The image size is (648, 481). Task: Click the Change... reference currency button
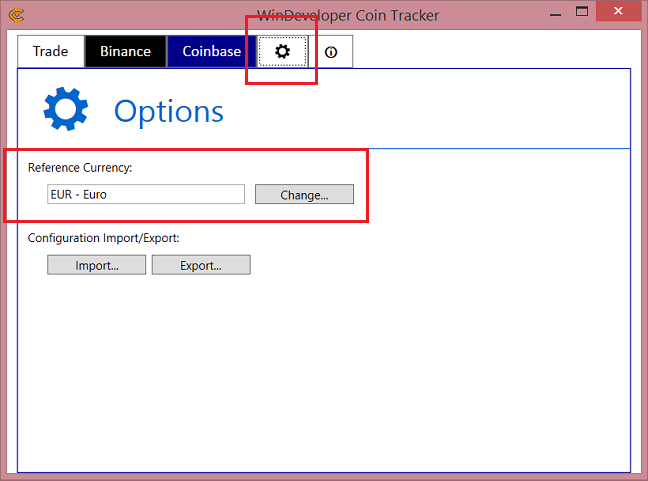coord(304,194)
